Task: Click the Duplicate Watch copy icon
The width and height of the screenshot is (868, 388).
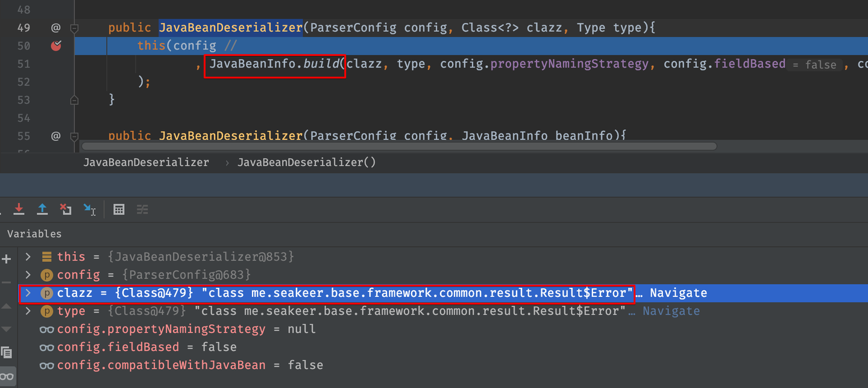Action: pyautogui.click(x=7, y=352)
